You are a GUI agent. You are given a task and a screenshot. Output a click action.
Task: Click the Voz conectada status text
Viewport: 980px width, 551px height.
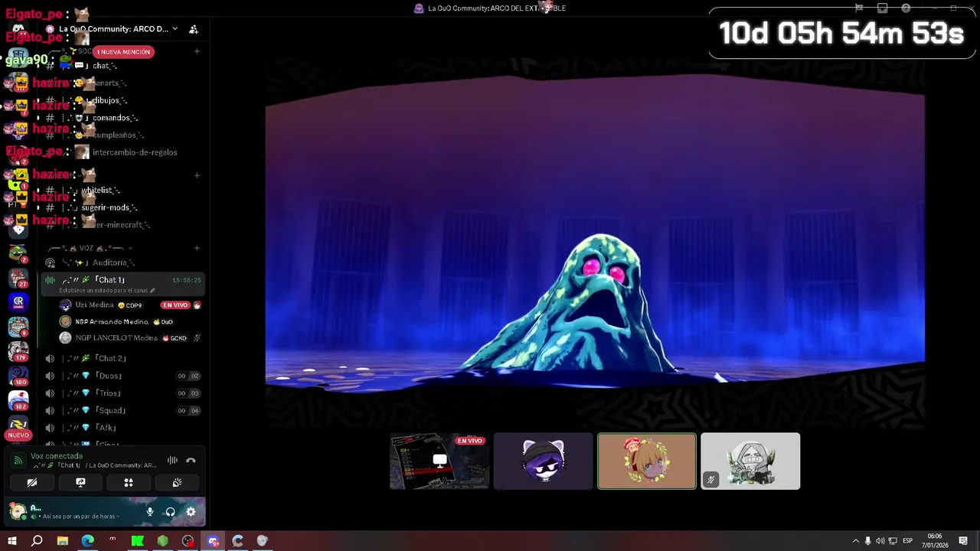(x=57, y=456)
